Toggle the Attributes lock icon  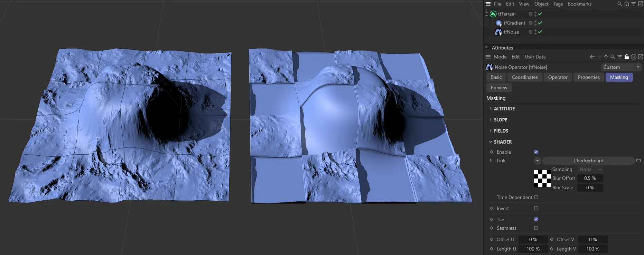627,57
